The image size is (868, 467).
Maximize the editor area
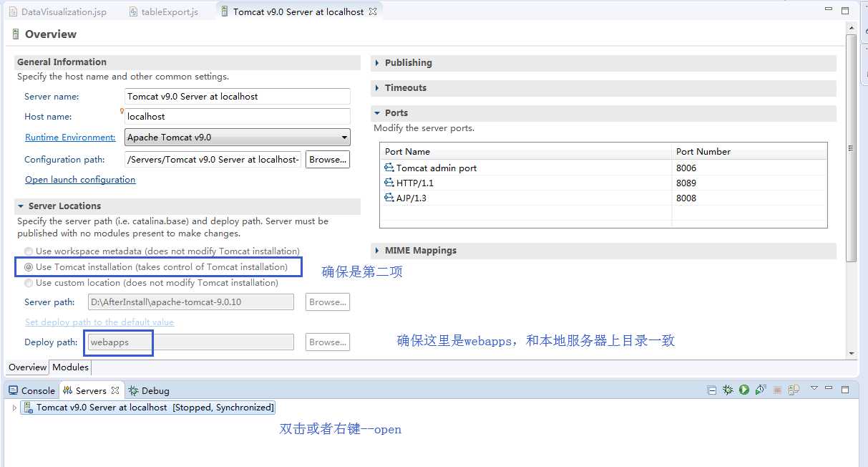click(845, 11)
